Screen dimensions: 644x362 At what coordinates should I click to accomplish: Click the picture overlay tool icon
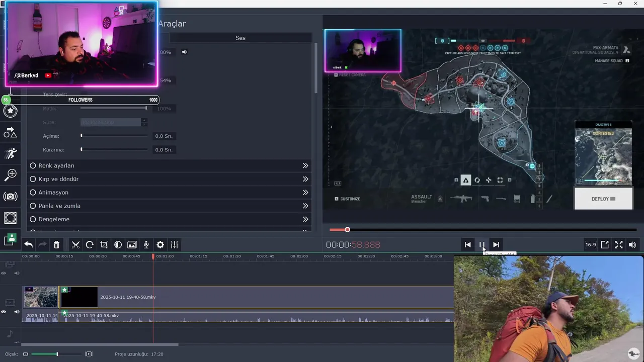(132, 245)
